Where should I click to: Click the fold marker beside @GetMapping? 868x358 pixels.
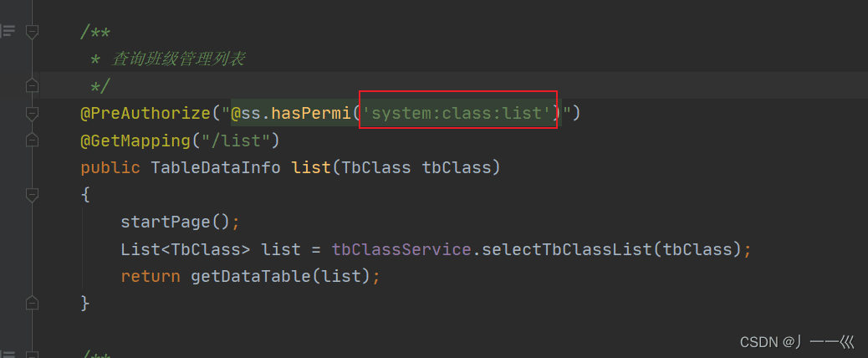[32, 141]
